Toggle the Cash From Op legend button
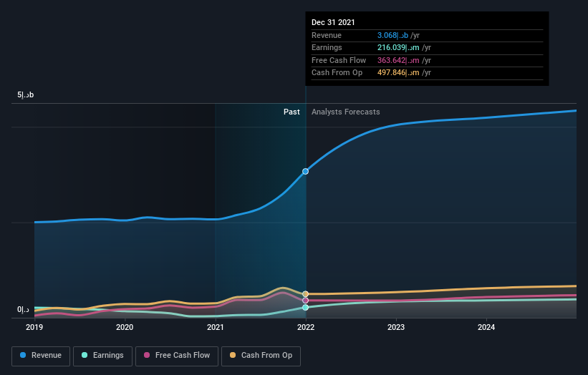Screen dimensions: 588x375 [261, 356]
